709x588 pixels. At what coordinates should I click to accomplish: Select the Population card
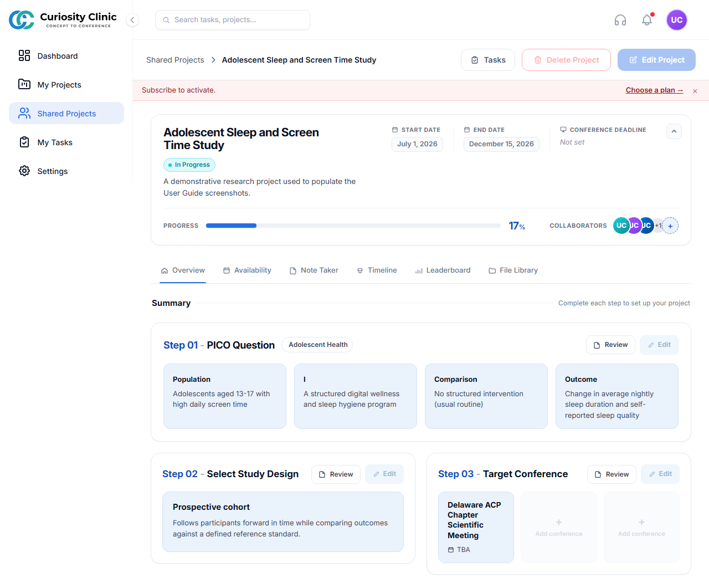point(225,396)
